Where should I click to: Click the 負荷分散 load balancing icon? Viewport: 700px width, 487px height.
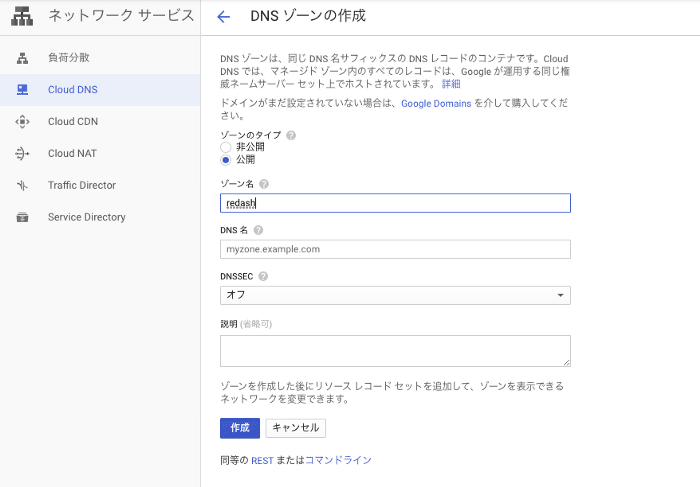[x=22, y=58]
